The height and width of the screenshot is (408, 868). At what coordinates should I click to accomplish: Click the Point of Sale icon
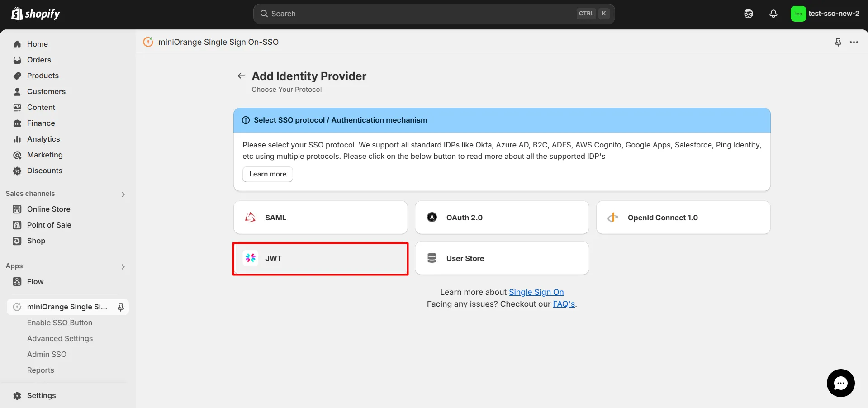pos(17,225)
